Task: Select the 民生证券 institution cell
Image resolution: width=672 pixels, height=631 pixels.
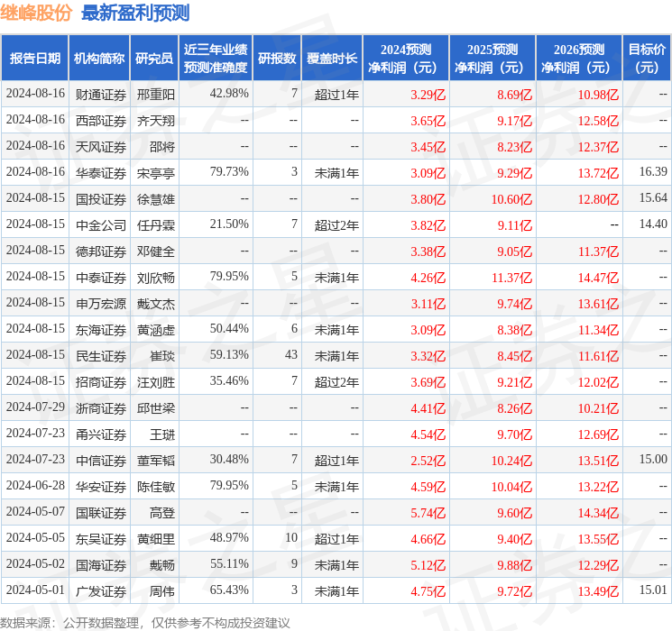Action: tap(101, 356)
